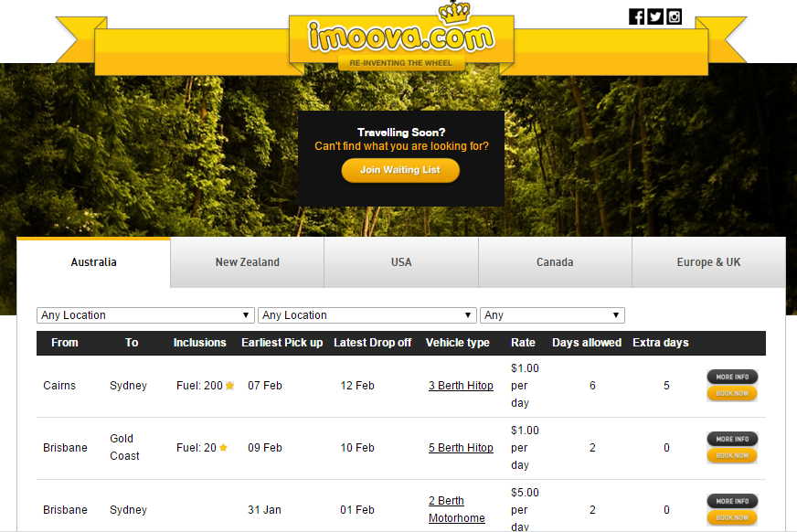Open the Any Location dropdown above Latest Drop off
The image size is (797, 532).
[x=367, y=315]
